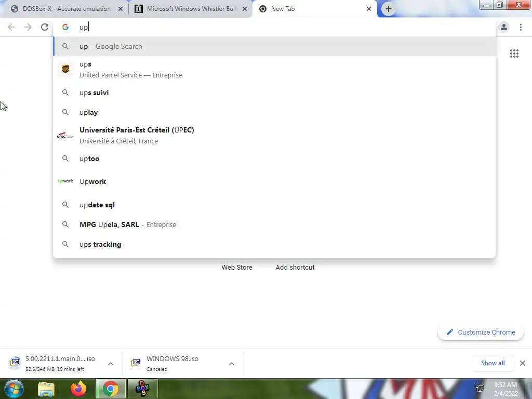Viewport: 532px width, 399px height.
Task: Open the Chrome three-dot menu
Action: (521, 27)
